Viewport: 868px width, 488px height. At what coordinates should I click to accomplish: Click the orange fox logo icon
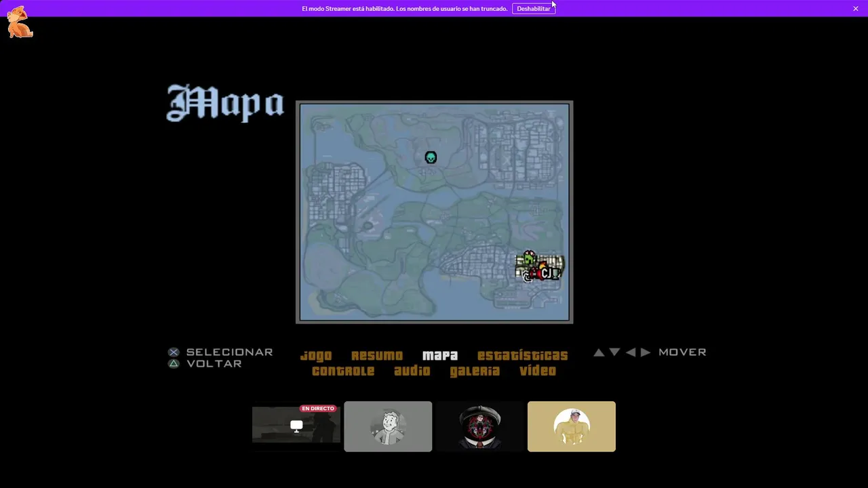(x=19, y=22)
